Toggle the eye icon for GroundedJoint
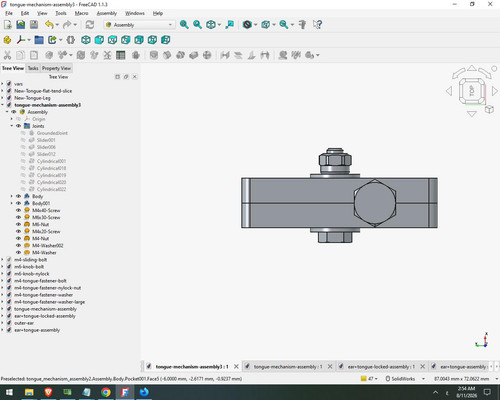This screenshot has height=400, width=500. [23, 133]
